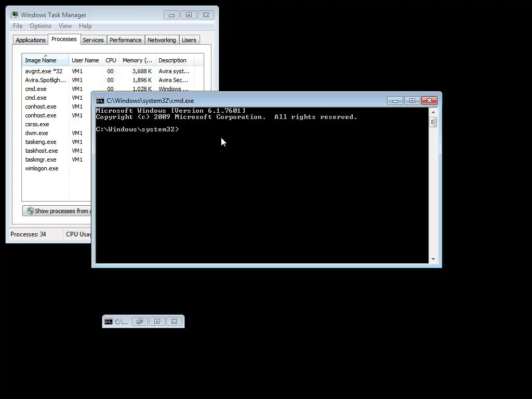Switch to the Applications tab

[31, 40]
